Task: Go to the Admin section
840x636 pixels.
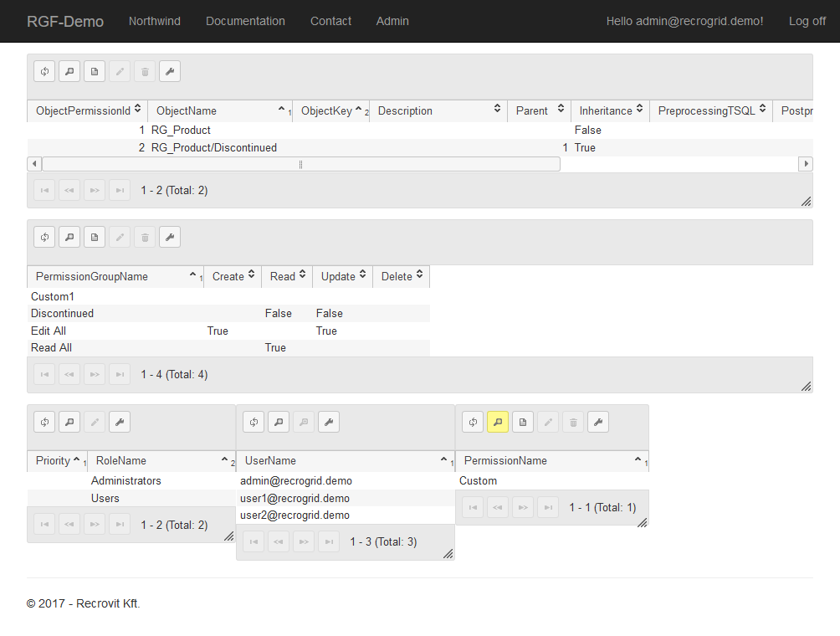Action: point(392,21)
